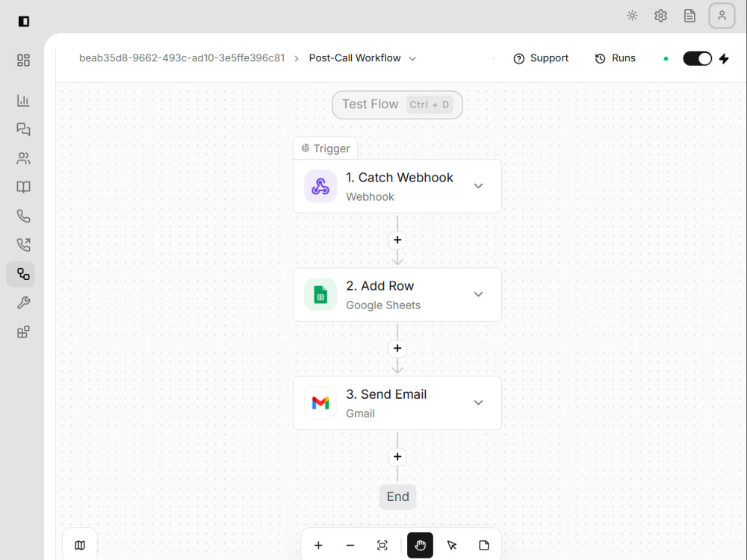Select the 3. Send Email step title
The height and width of the screenshot is (560, 747).
click(386, 394)
